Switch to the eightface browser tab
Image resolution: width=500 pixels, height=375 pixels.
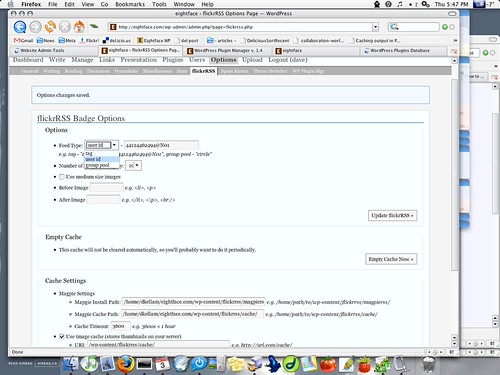tap(315, 51)
